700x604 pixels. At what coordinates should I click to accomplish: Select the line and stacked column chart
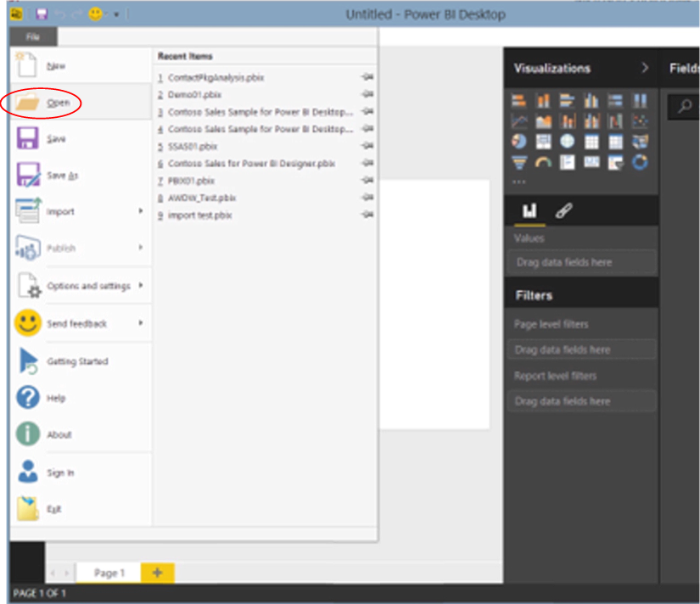coord(567,121)
